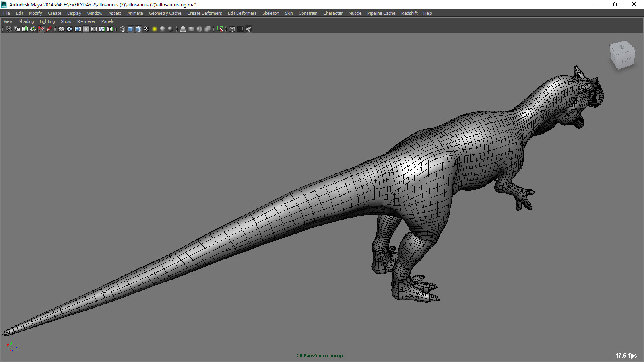Open the Redshift menu
Screen dimensions: 644x362
pos(409,13)
